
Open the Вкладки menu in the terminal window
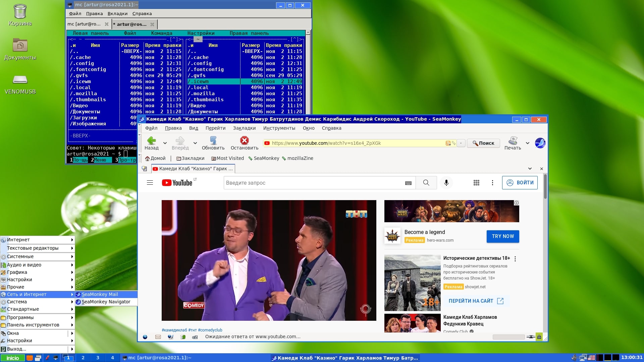pos(117,14)
